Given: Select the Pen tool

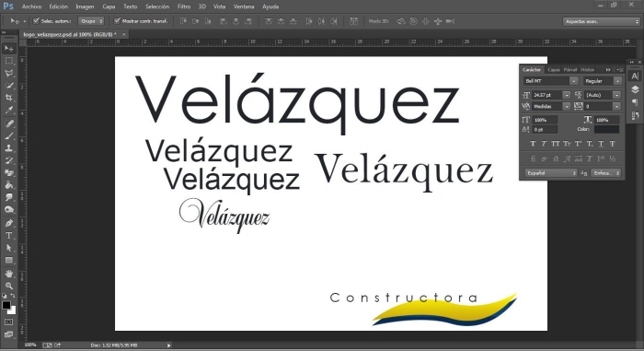Looking at the screenshot, I should tap(8, 223).
